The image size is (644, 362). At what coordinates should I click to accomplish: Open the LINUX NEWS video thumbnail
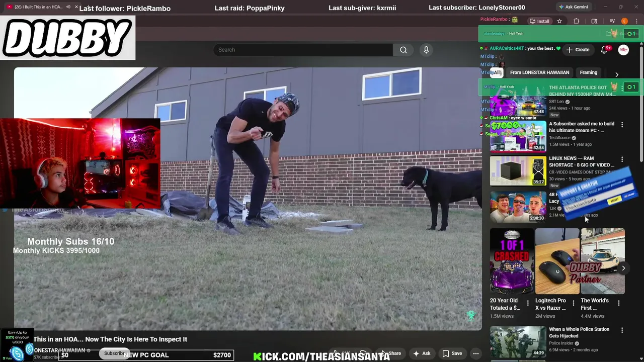[x=518, y=171]
